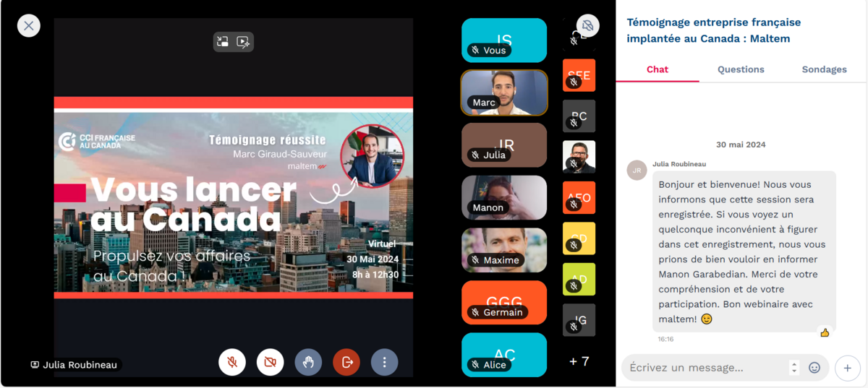The width and height of the screenshot is (868, 388).
Task: Select Marc's video thumbnail
Action: pos(504,92)
